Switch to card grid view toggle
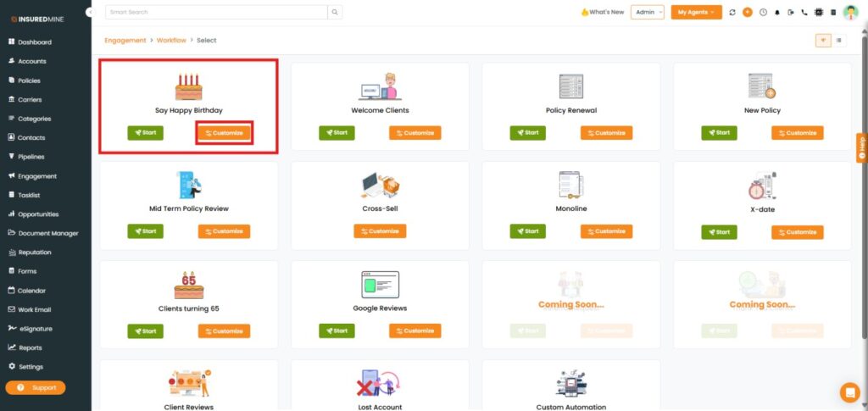The image size is (868, 411). (x=822, y=41)
